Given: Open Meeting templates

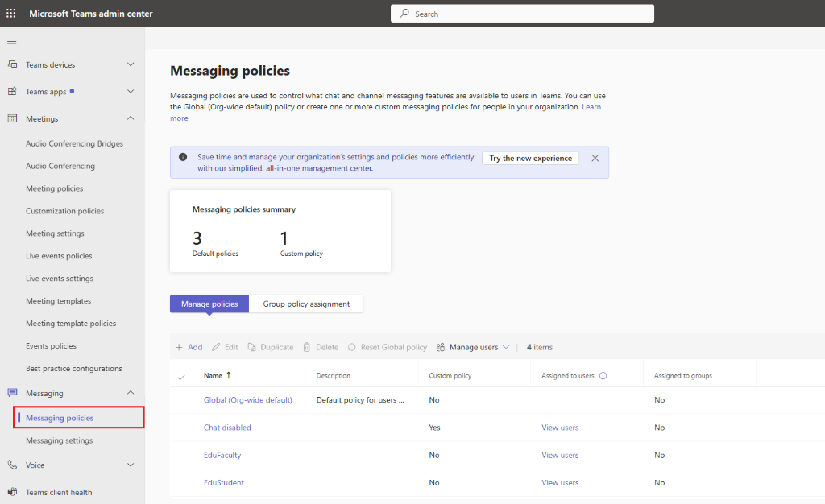Looking at the screenshot, I should pyautogui.click(x=58, y=301).
